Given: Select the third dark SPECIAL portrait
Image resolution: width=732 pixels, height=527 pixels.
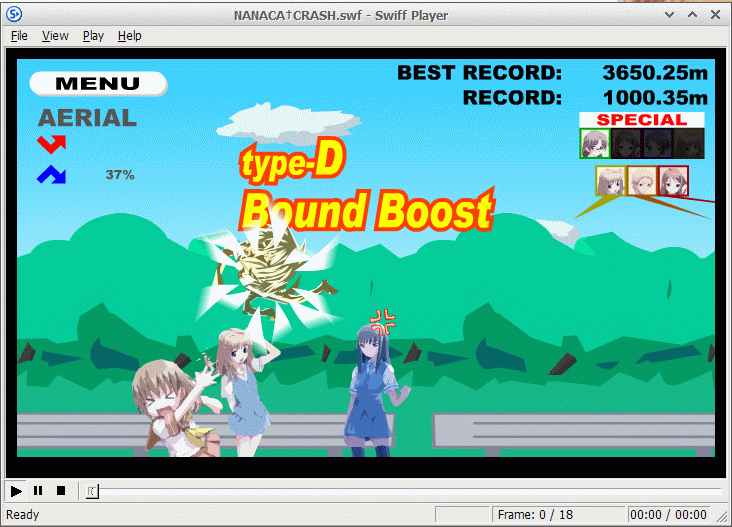Looking at the screenshot, I should pyautogui.click(x=657, y=143).
